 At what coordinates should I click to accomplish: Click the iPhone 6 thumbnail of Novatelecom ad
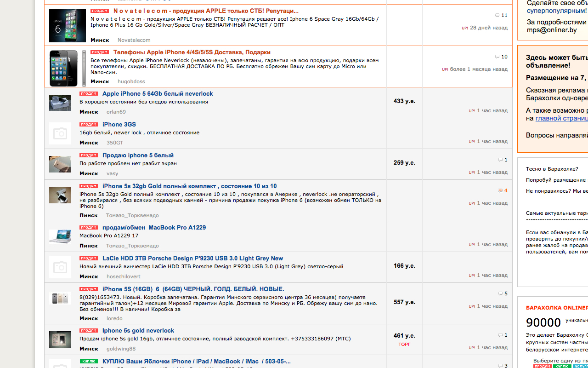(68, 25)
